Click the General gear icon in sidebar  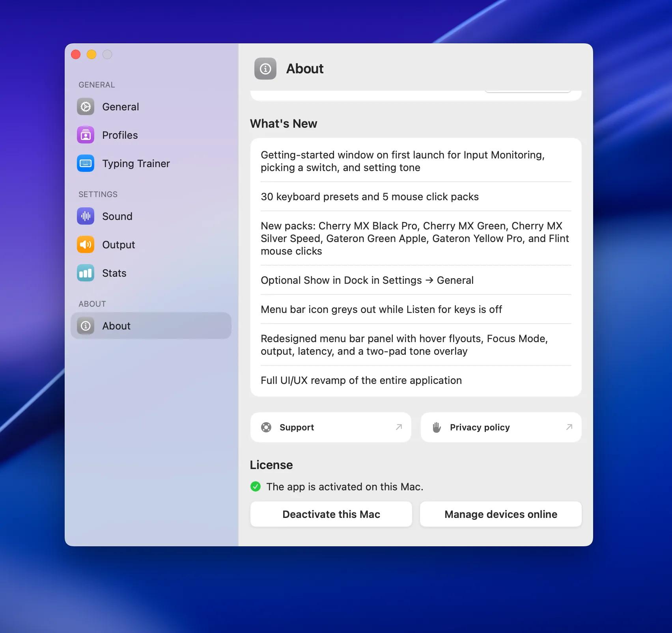[86, 106]
